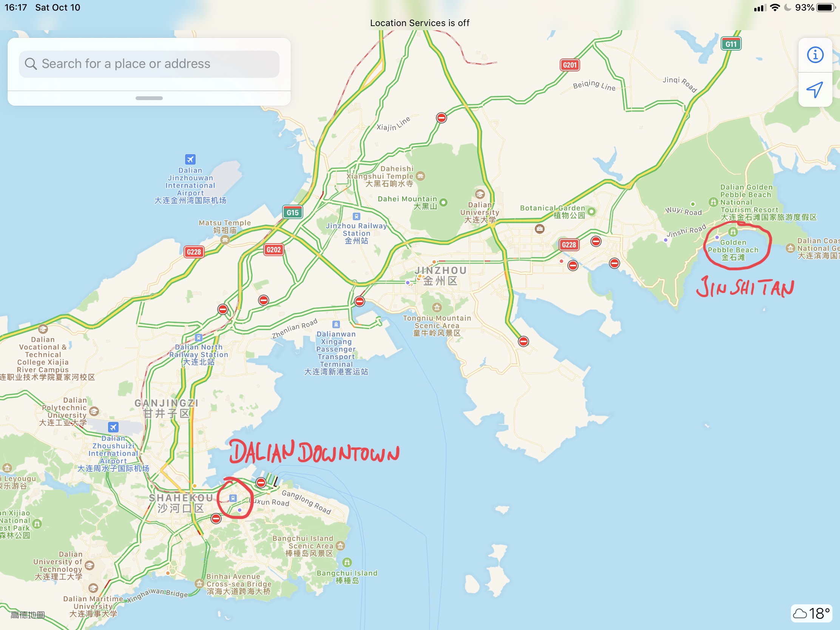Expand the search card grabber handle

click(149, 98)
